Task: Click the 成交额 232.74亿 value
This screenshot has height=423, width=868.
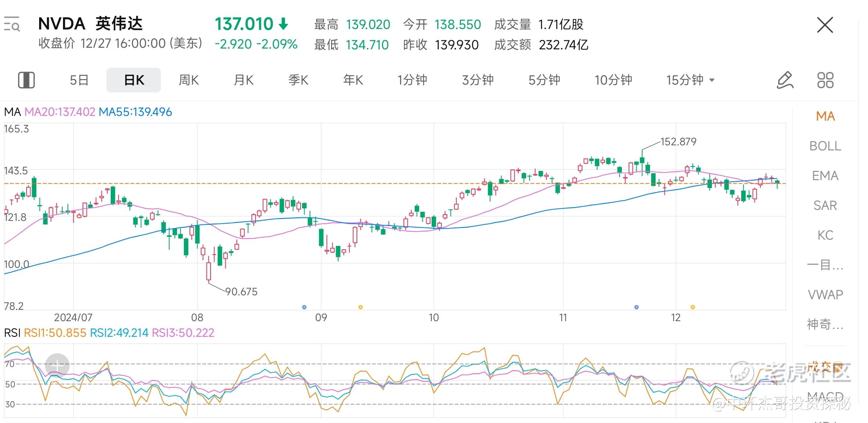Action: coord(564,45)
